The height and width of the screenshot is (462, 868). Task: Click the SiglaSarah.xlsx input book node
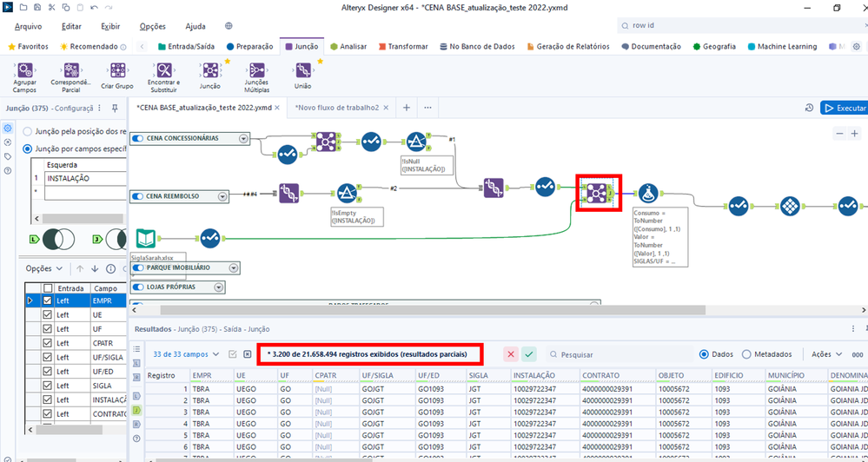click(146, 239)
